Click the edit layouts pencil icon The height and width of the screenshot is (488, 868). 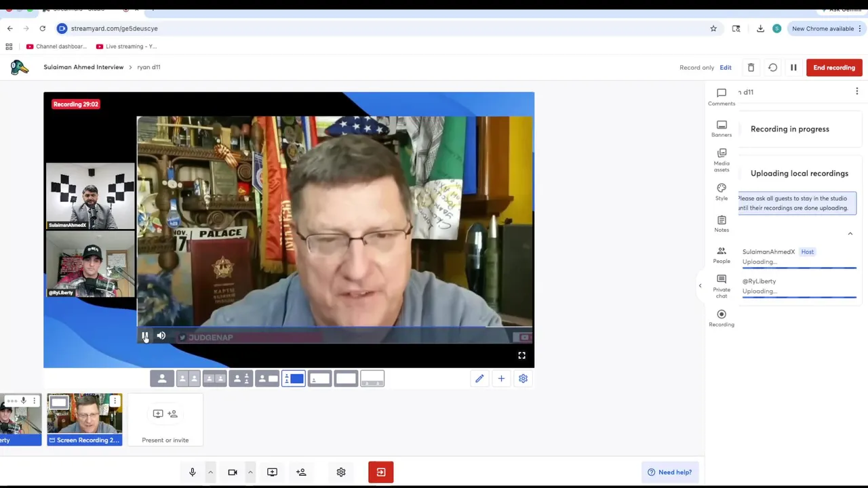click(x=479, y=379)
